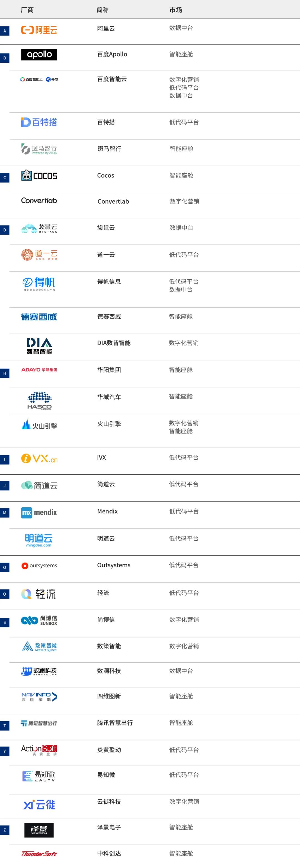Click the Cocos logo
This screenshot has width=300, height=868.
(x=39, y=176)
